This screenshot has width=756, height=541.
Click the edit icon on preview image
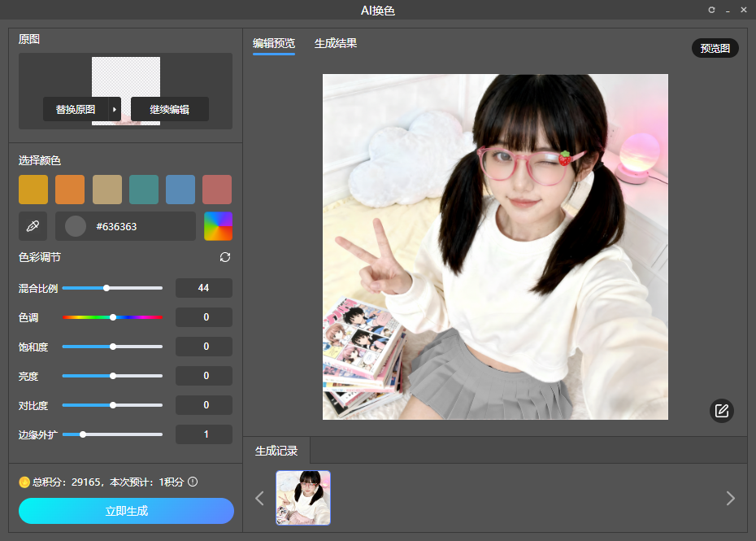721,411
